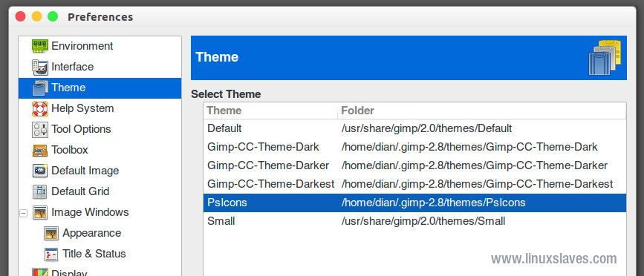Click the Environment icon in sidebar
Viewport: 644px width, 276px height.
40,46
